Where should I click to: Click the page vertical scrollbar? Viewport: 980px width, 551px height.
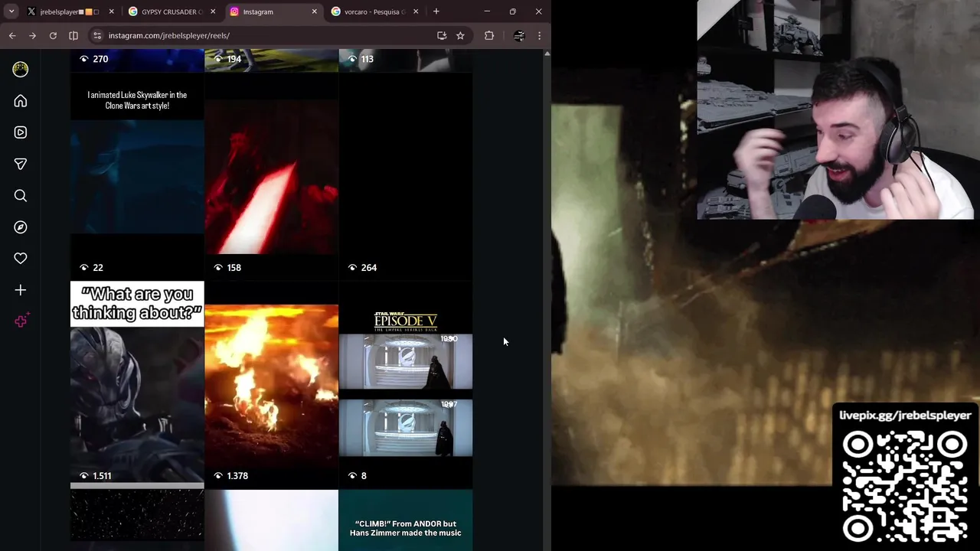547,300
